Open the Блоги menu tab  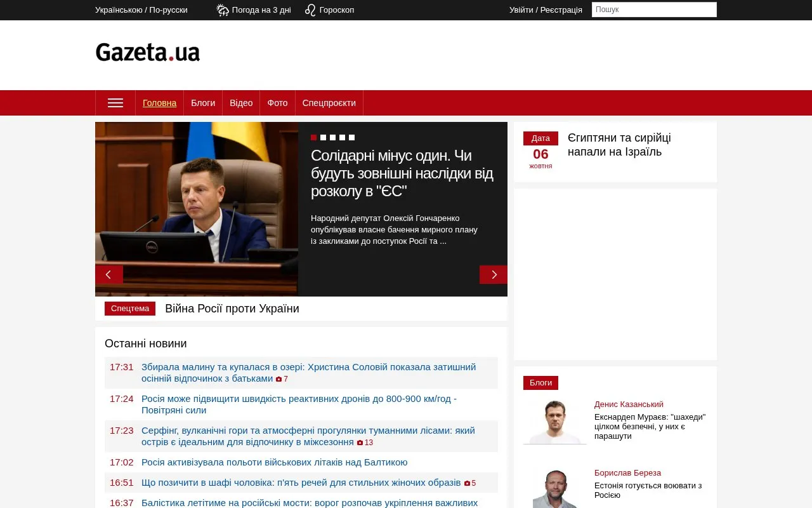tap(203, 103)
